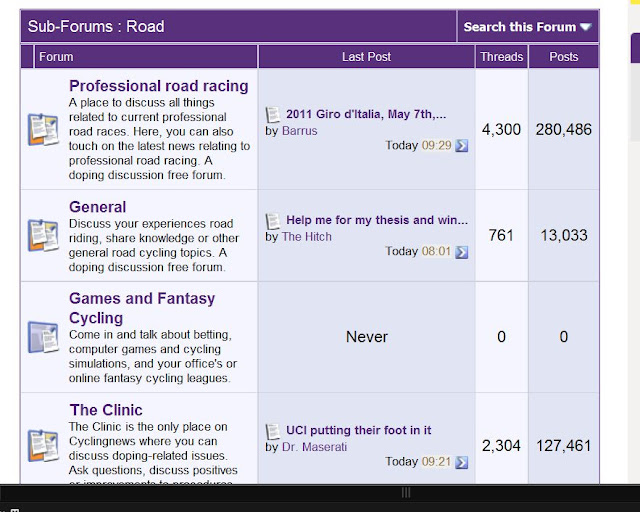The image size is (640, 512).
Task: Open the 2011 Giro d'Italia, May 7th thread
Action: [366, 114]
